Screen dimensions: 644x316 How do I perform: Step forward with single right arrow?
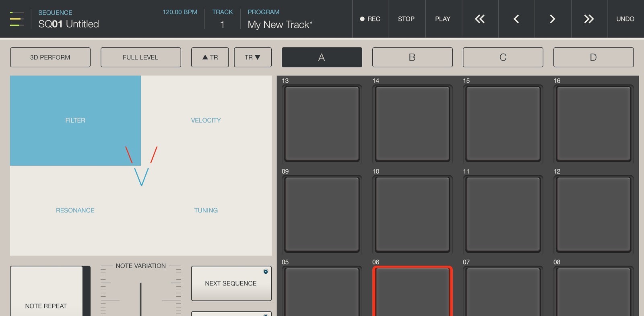[x=553, y=19]
